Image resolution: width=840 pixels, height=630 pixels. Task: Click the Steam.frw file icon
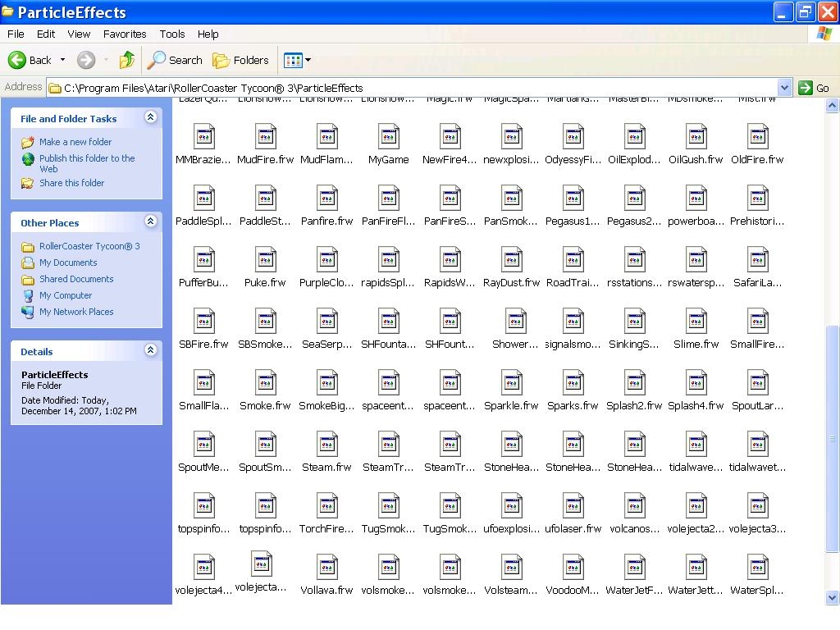click(326, 445)
